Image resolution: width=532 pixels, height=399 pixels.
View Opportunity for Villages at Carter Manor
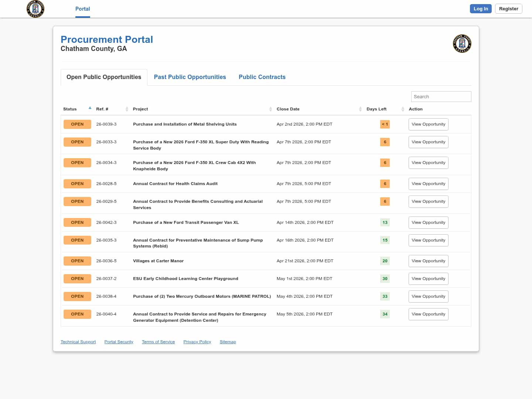(428, 261)
